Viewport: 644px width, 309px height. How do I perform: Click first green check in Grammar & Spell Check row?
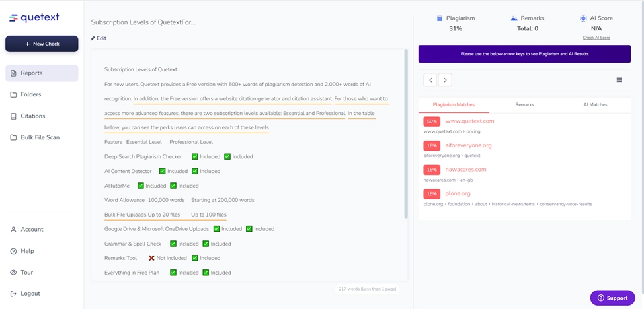tap(173, 244)
